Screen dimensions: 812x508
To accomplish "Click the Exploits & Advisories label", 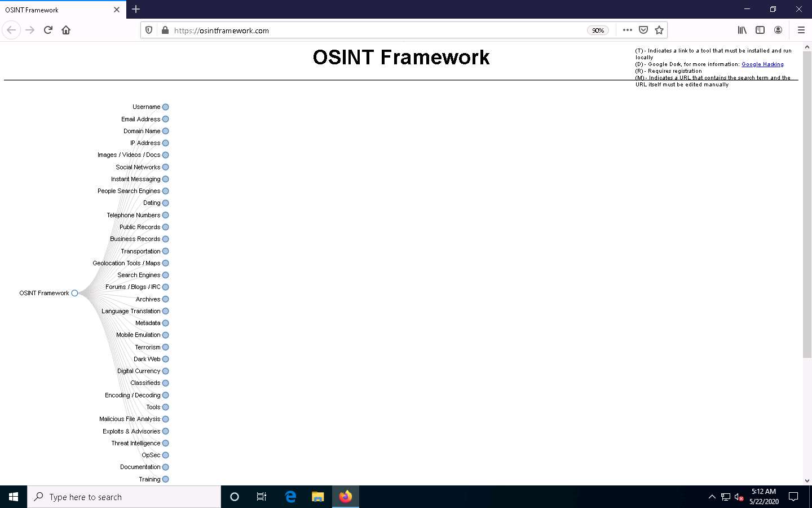I will click(x=131, y=431).
